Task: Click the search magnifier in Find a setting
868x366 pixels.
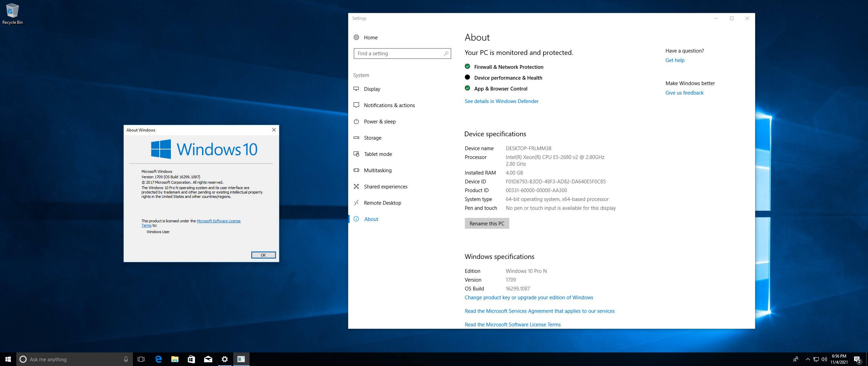Action: [x=446, y=54]
